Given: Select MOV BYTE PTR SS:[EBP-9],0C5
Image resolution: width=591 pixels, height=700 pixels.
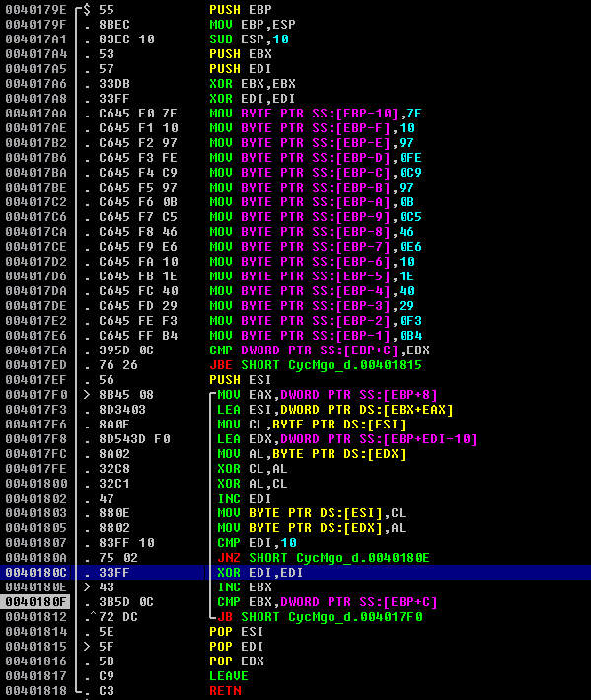Looking at the screenshot, I should coord(316,217).
